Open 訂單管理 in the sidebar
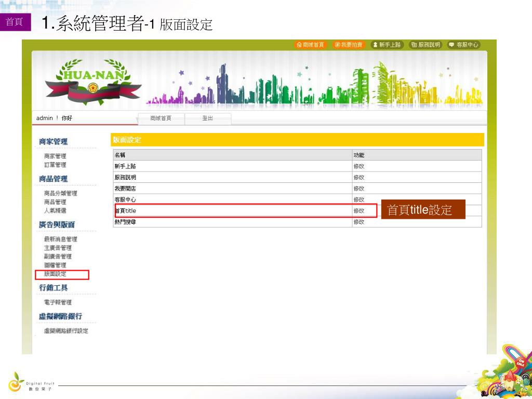The image size is (532, 399). point(55,165)
